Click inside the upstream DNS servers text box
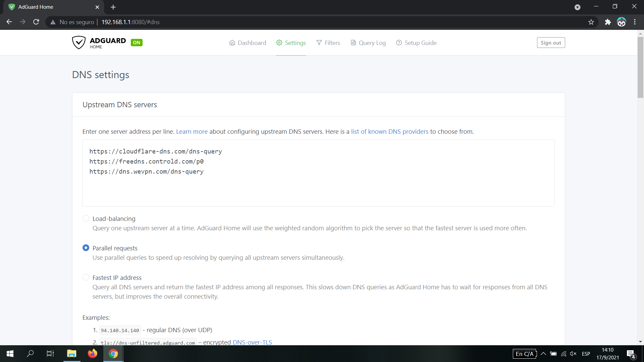 [318, 188]
